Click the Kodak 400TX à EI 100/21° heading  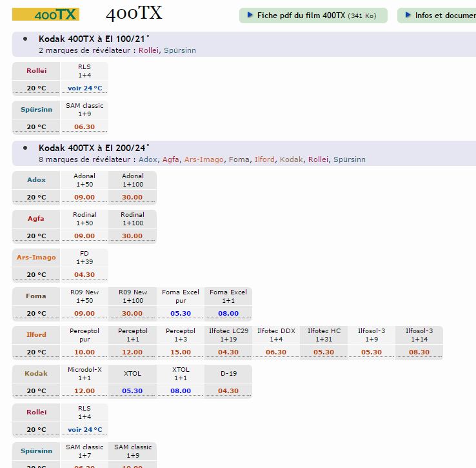94,39
